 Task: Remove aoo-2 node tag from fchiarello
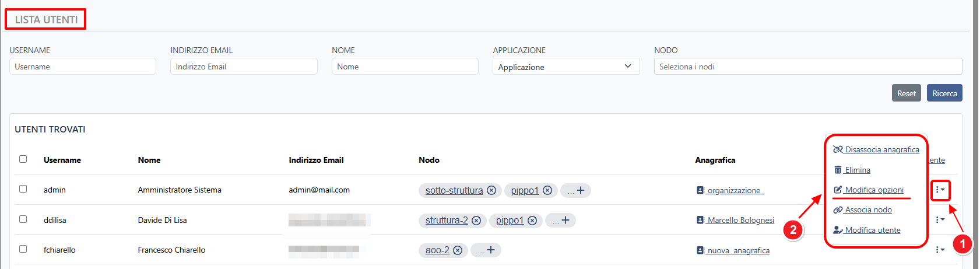point(458,250)
